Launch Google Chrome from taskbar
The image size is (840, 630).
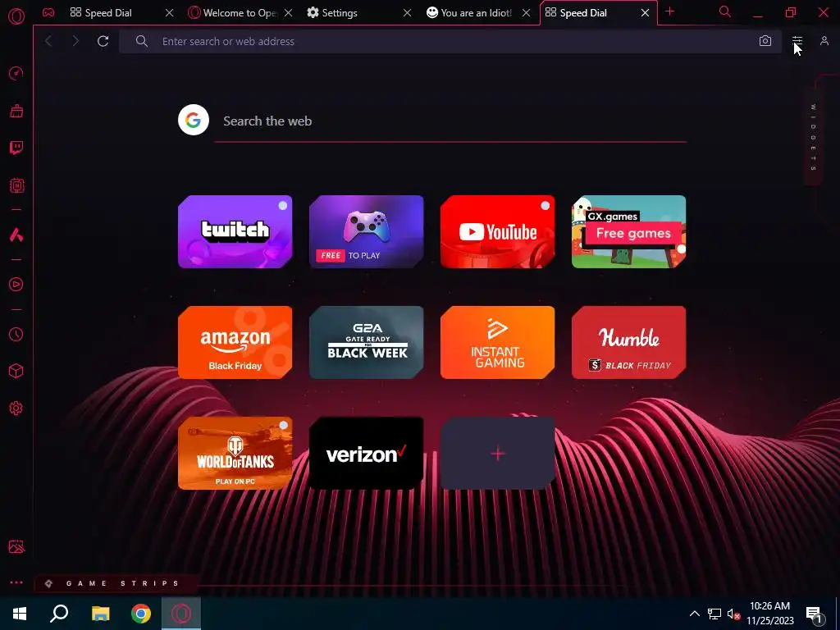click(141, 614)
